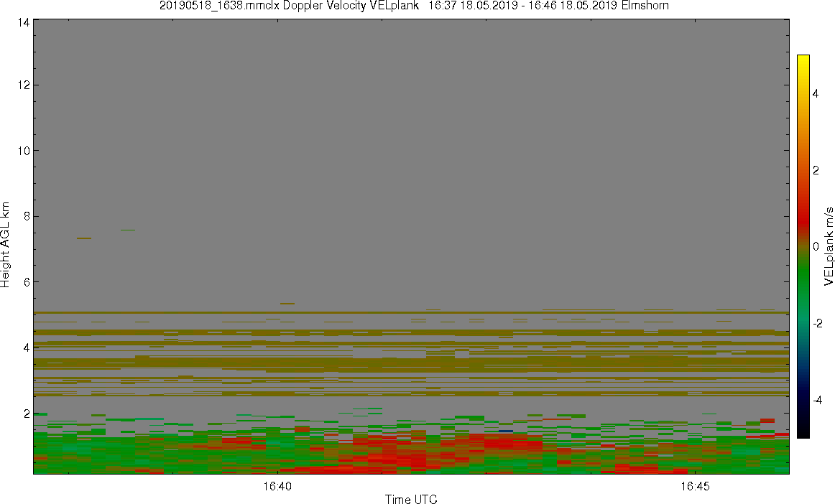This screenshot has height=504, width=835.
Task: Click the 12 km height tick label
Action: (x=23, y=85)
